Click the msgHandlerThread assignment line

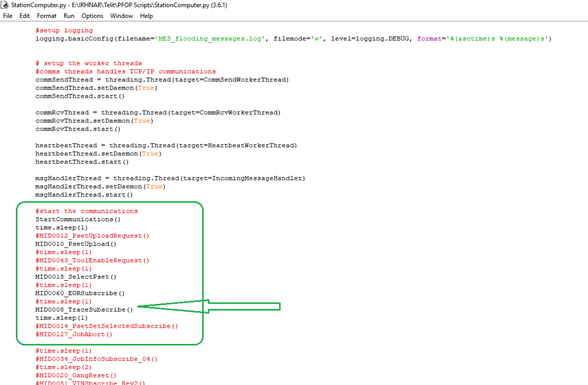click(170, 178)
